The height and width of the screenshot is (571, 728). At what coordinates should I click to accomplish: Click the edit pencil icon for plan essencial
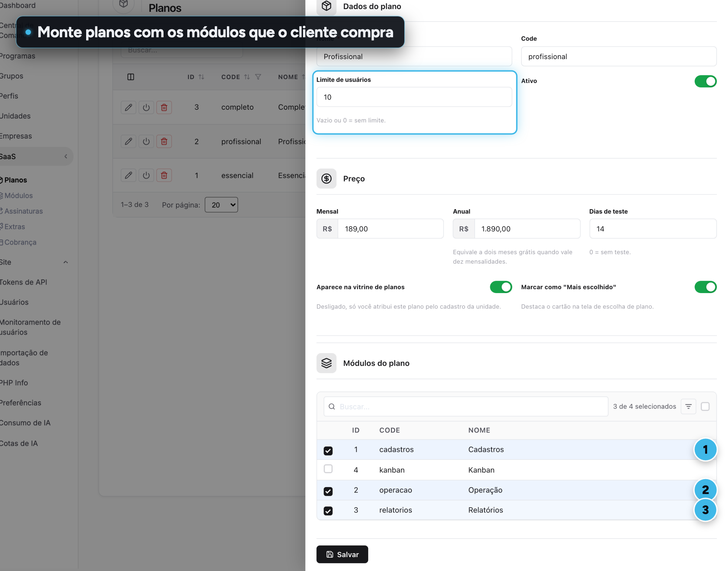[x=128, y=175]
